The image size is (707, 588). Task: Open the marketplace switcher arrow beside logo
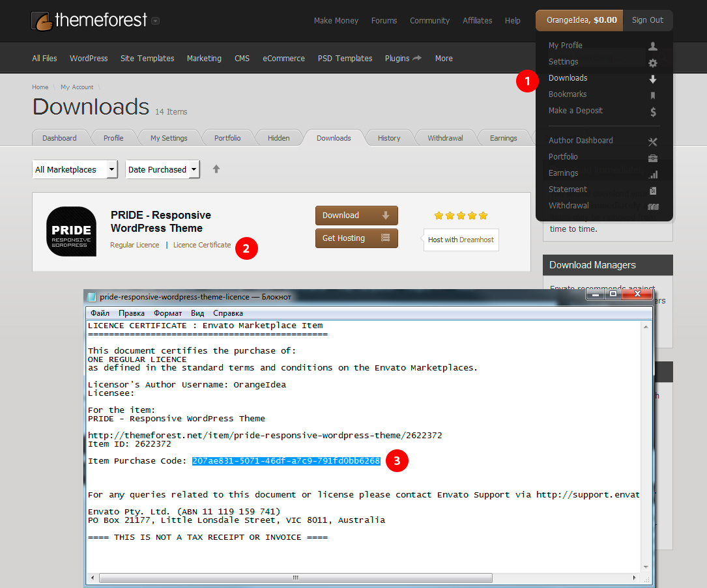point(155,21)
